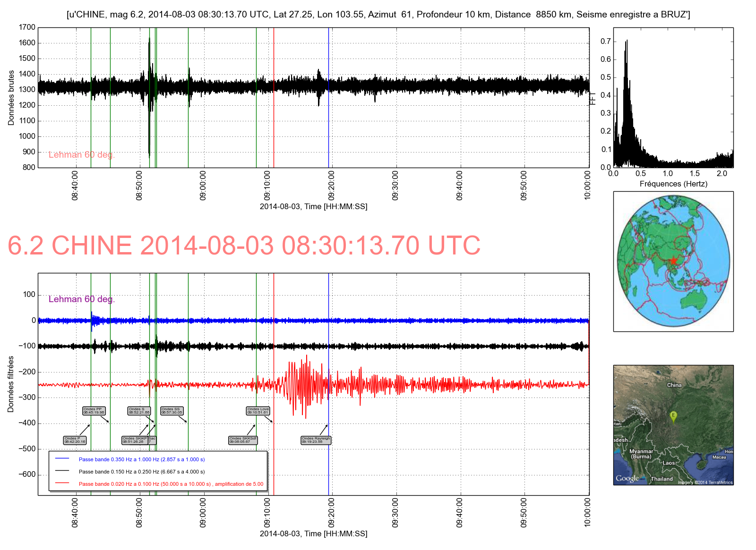Click the Myanmar (Burma) label on satellite map
This screenshot has width=756, height=550.
641,454
